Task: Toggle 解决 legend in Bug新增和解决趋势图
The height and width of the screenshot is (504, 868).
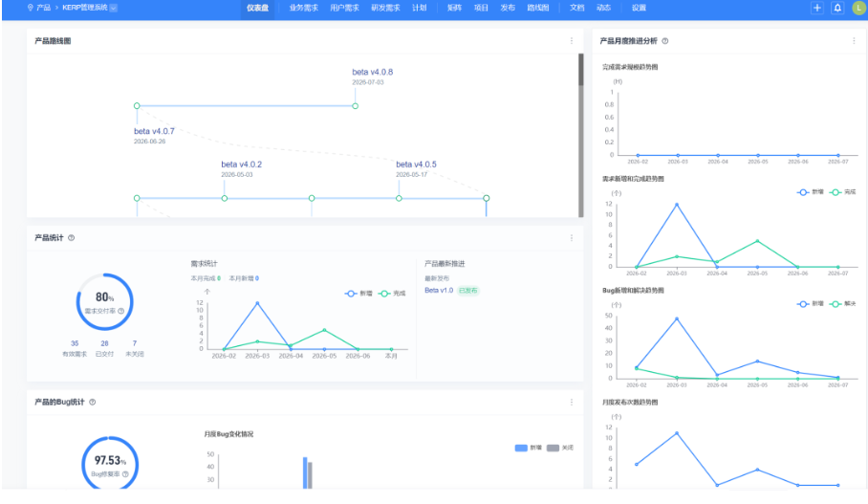Action: tap(843, 304)
